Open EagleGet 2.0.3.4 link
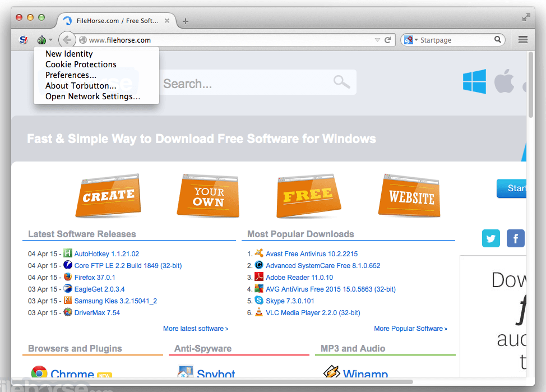This screenshot has height=392, width=546. (99, 289)
